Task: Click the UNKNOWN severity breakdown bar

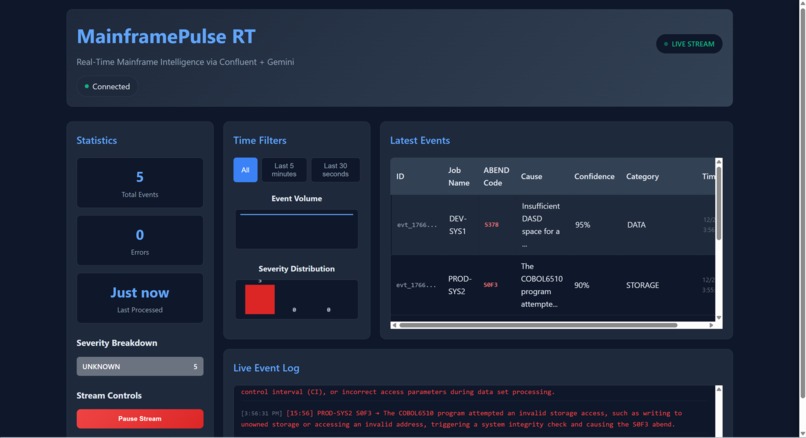Action: coord(140,367)
